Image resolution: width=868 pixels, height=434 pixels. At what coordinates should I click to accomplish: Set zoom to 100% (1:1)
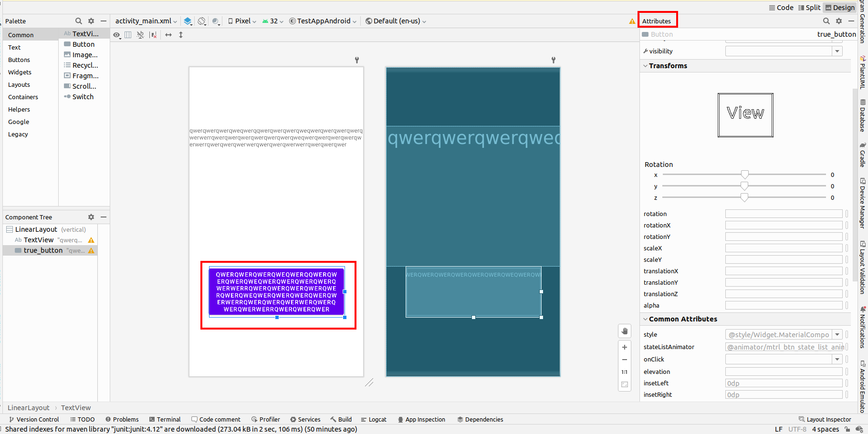point(625,372)
